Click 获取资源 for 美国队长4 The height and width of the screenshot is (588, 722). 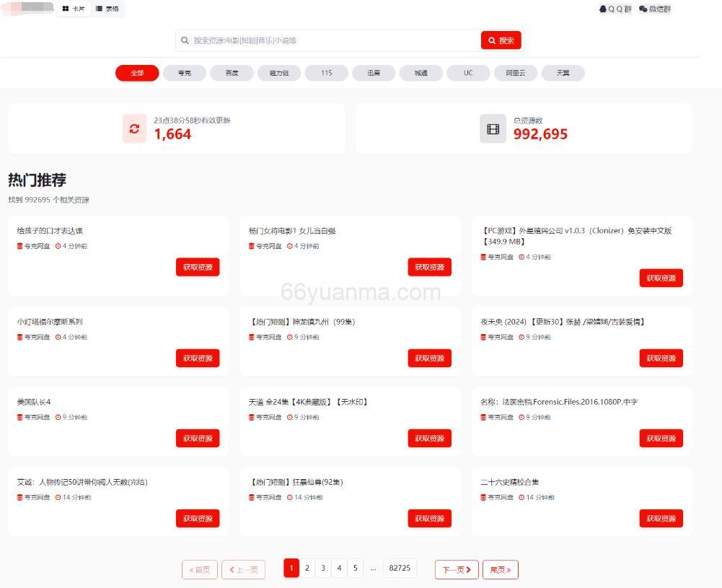pos(198,438)
